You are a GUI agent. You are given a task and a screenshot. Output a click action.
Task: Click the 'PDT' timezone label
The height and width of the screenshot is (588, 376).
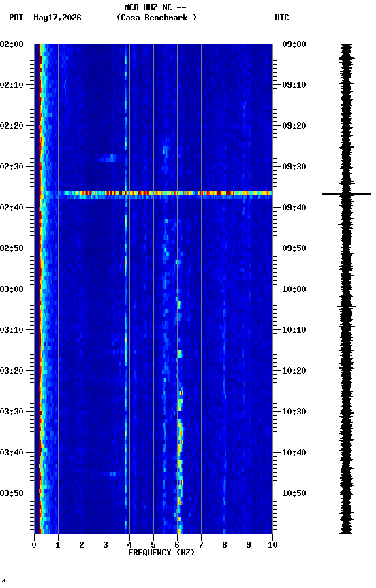(16, 18)
